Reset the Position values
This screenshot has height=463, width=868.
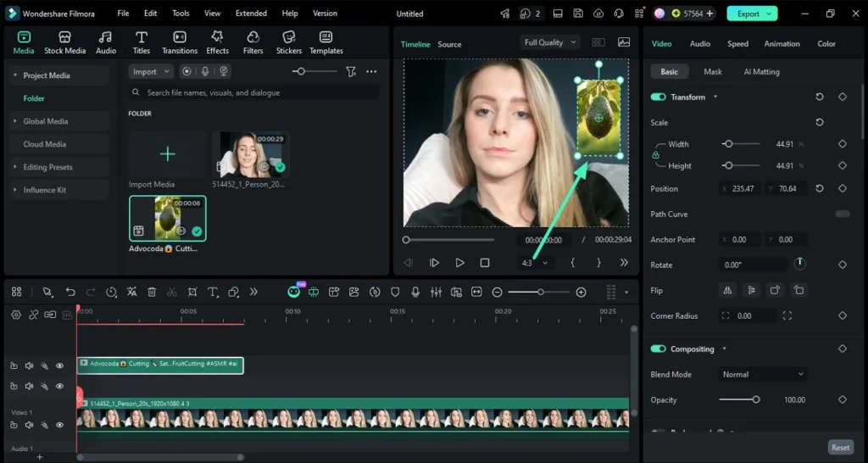click(x=820, y=188)
